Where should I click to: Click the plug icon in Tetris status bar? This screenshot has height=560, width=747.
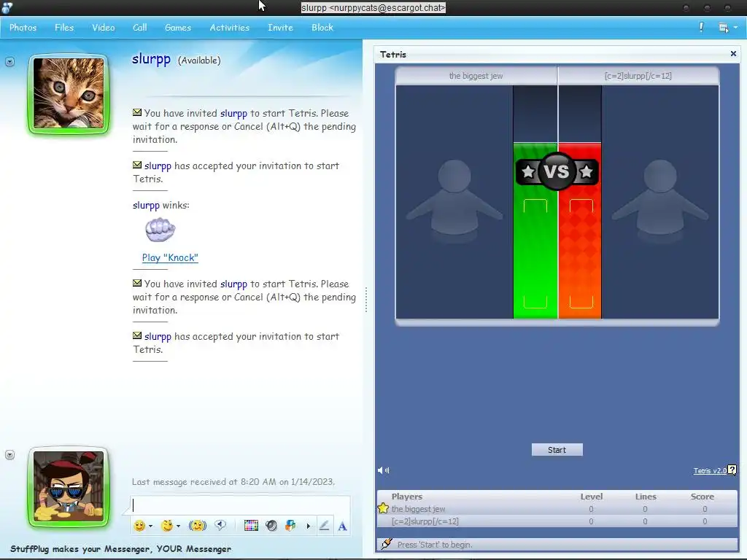click(387, 543)
